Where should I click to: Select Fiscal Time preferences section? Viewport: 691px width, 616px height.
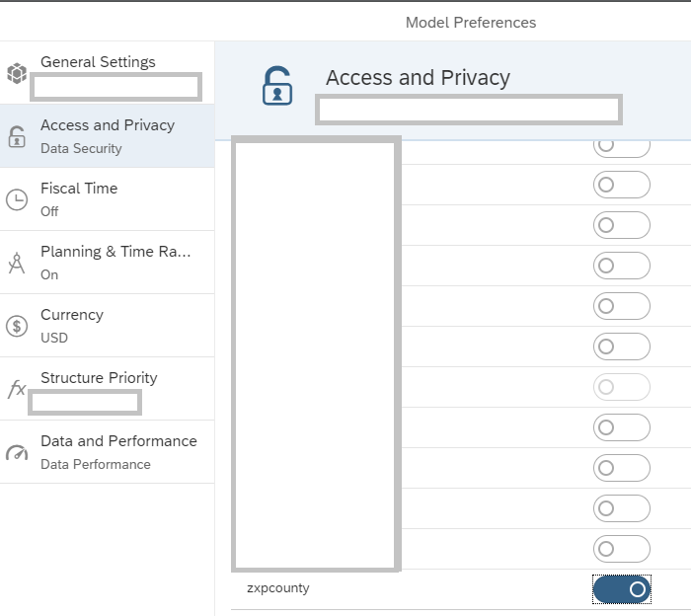click(79, 189)
